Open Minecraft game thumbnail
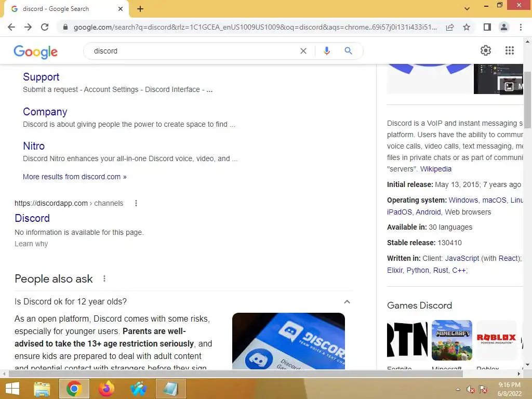 point(451,340)
